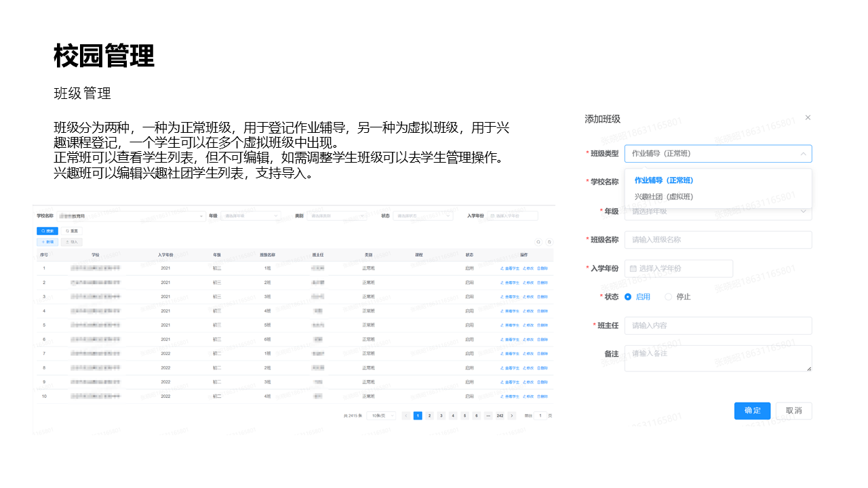Image resolution: width=868 pixels, height=488 pixels.
Task: Go to previous page arrow
Action: point(406,415)
